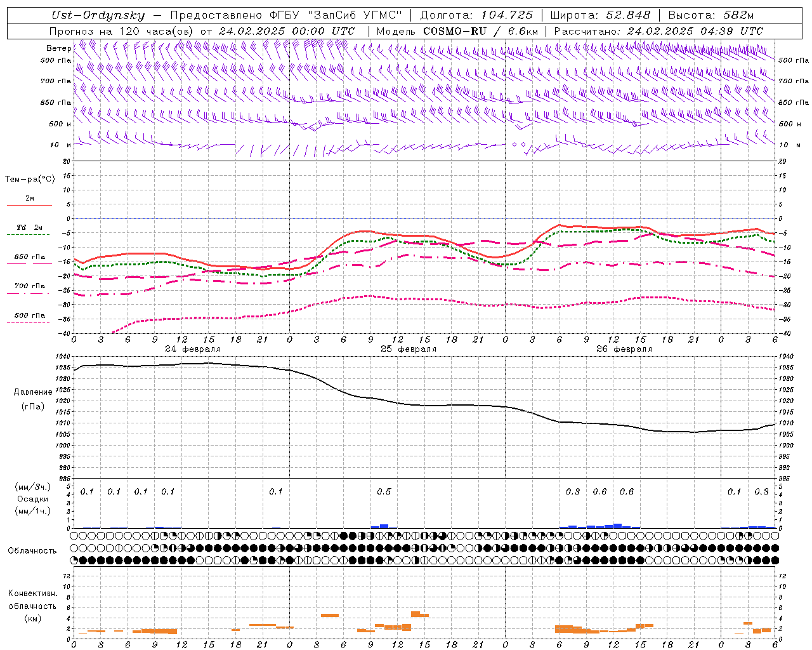This screenshot has height=650, width=812.
Task: Click the Осадки panel label
Action: (x=33, y=499)
